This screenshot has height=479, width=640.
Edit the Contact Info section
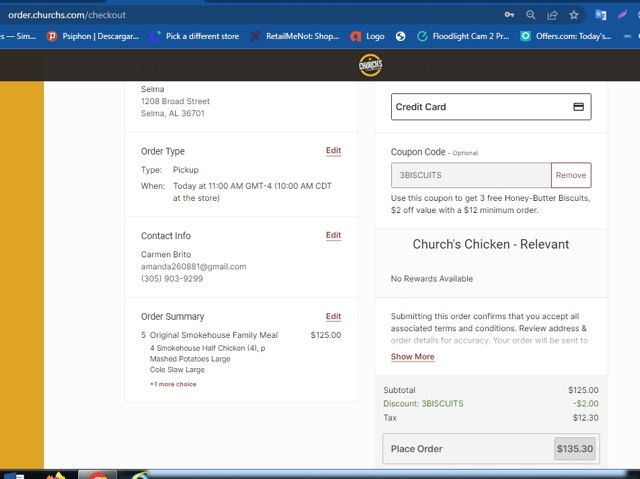(333, 235)
